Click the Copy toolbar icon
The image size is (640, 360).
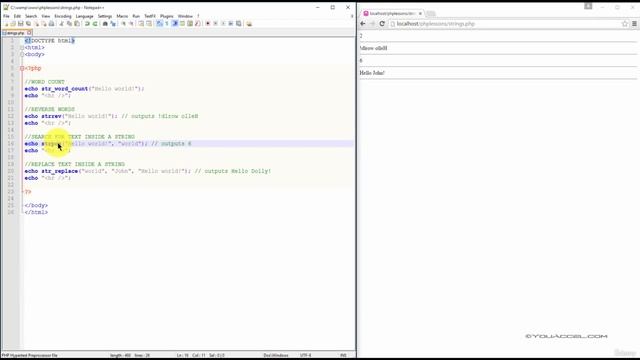click(69, 24)
